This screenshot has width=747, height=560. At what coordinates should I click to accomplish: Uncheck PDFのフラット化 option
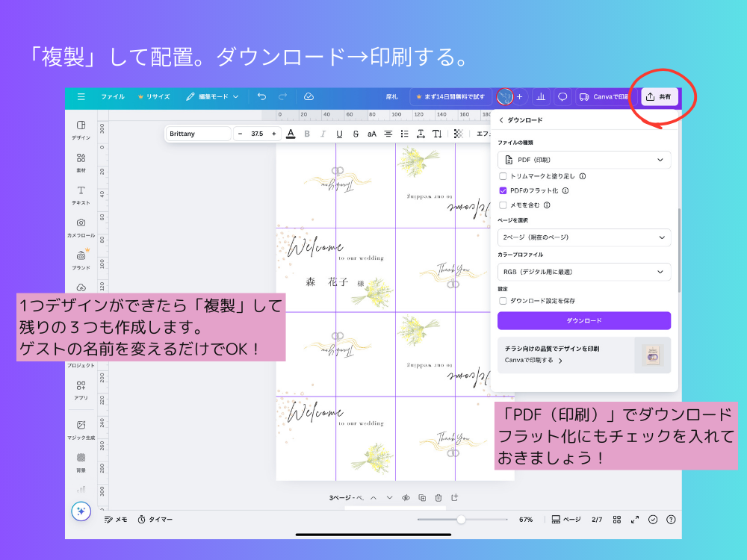pyautogui.click(x=503, y=189)
